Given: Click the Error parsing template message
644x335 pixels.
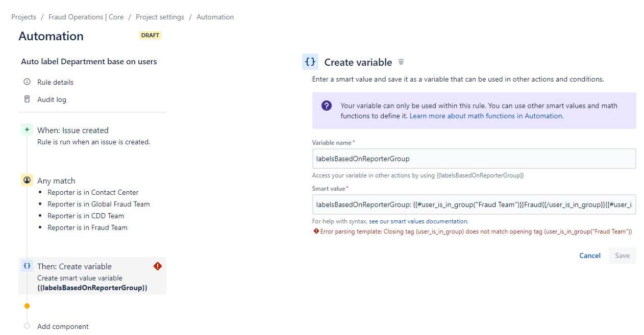Looking at the screenshot, I should 476,231.
